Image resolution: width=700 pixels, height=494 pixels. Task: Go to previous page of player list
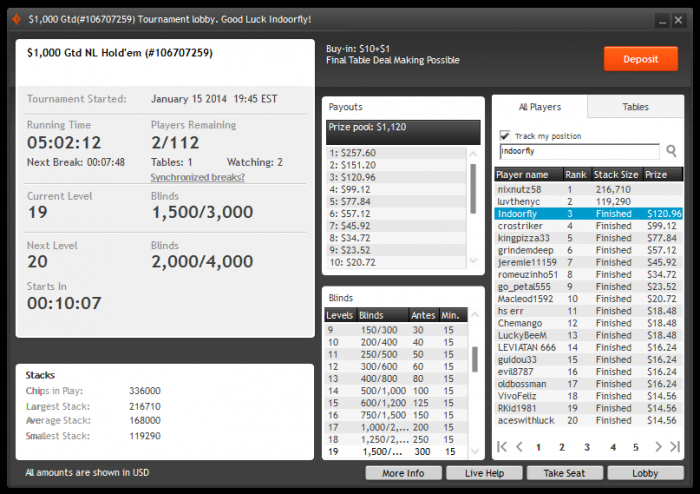pos(519,447)
